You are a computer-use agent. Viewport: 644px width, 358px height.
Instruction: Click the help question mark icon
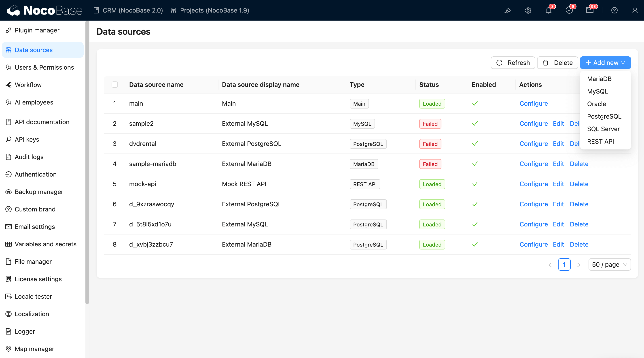[614, 11]
